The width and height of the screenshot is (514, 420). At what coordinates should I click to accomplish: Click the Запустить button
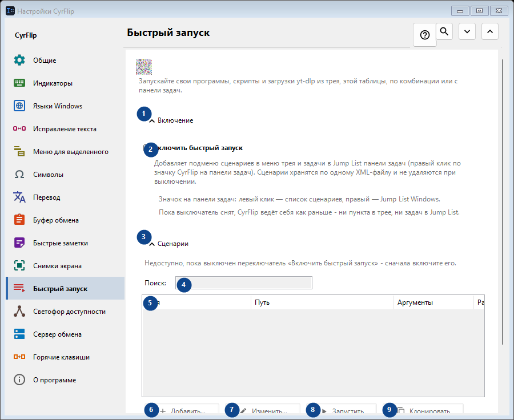342,409
